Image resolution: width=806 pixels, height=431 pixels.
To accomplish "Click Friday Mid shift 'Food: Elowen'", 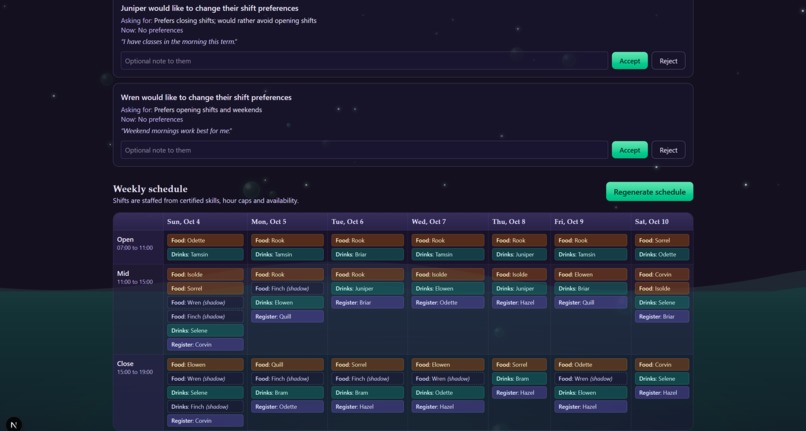I will (591, 275).
